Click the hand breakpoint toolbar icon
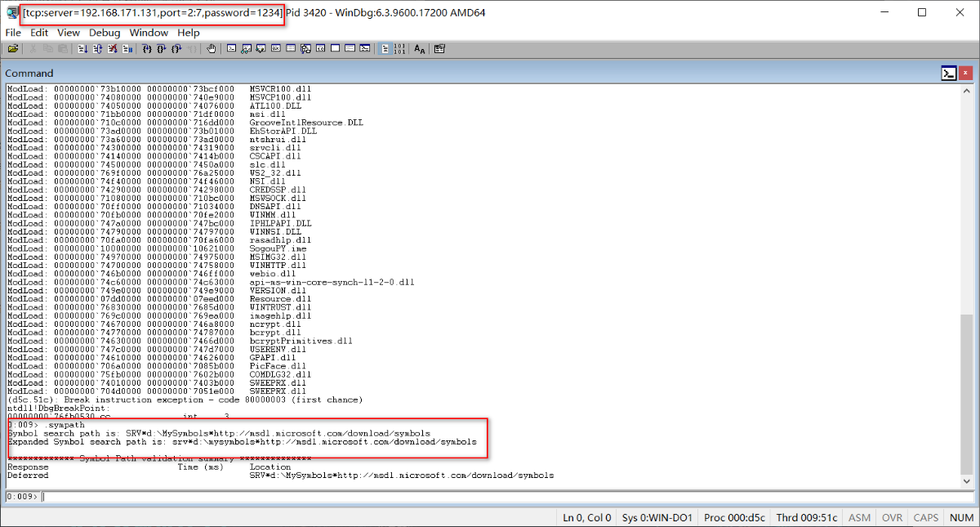Image resolution: width=980 pixels, height=527 pixels. (x=212, y=49)
